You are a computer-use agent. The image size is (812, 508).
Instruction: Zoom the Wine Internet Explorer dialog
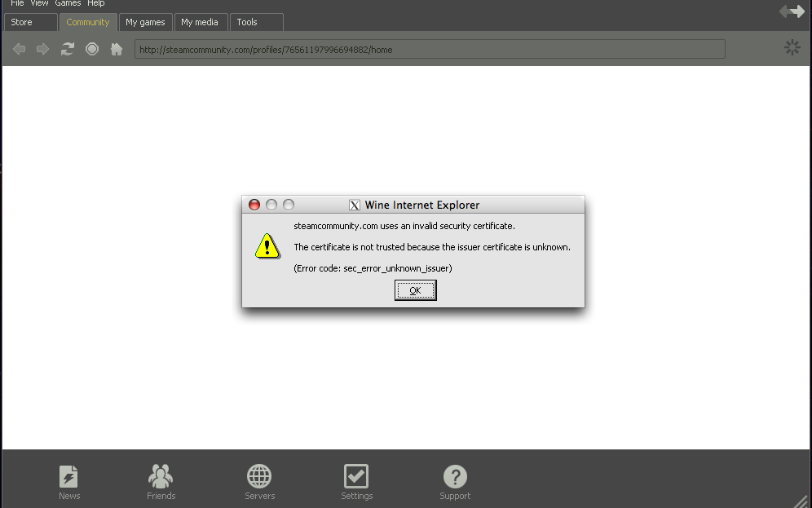(x=289, y=205)
